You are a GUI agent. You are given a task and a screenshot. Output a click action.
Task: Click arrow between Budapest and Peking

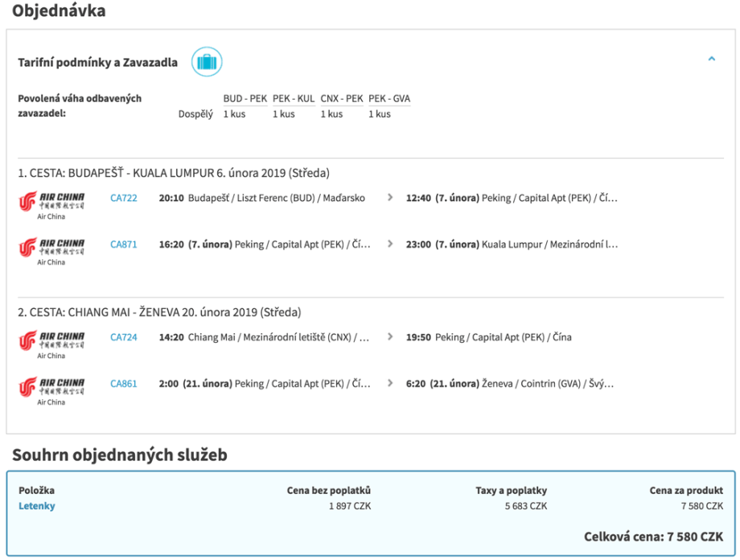click(390, 198)
